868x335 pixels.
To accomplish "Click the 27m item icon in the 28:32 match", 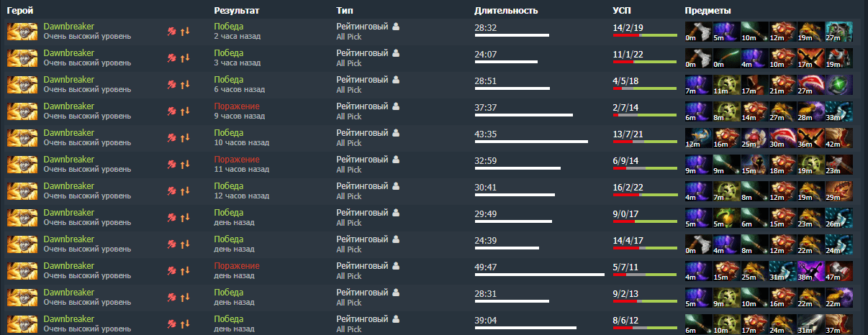I will tap(839, 32).
